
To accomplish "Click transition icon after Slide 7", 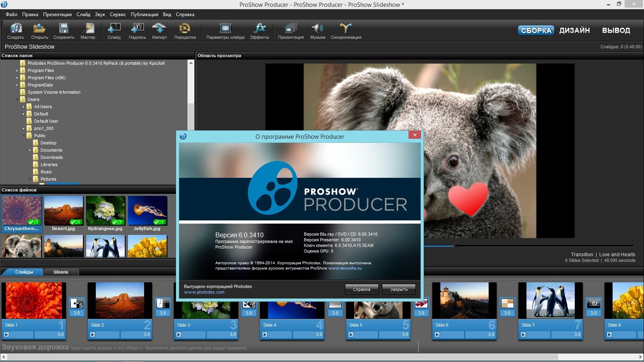I will 593,303.
